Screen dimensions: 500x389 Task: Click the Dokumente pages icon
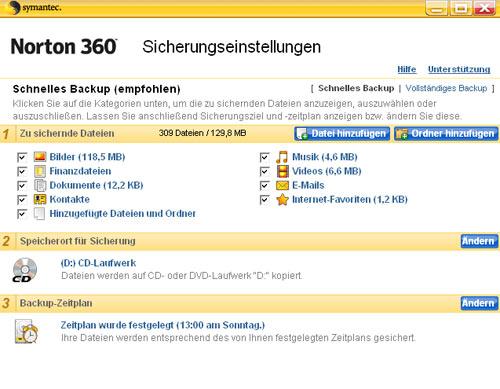tap(40, 185)
